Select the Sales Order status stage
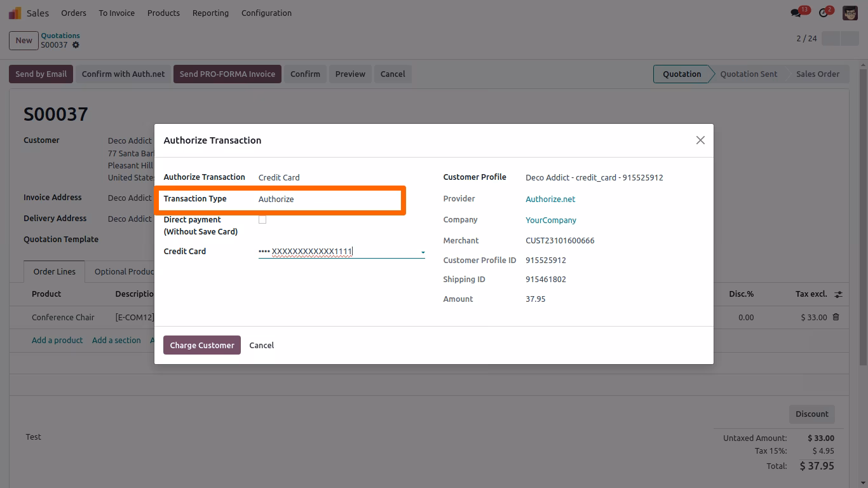Screen dimensions: 868x488 (818, 74)
